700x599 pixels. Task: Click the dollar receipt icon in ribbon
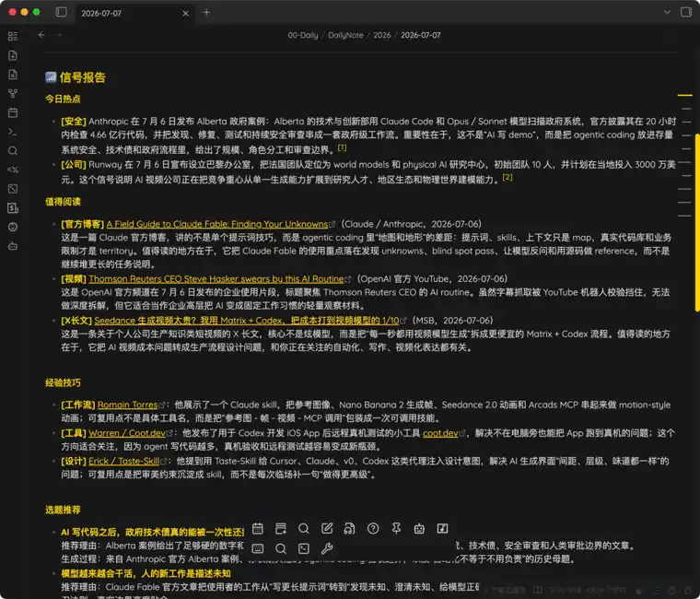pos(13,207)
